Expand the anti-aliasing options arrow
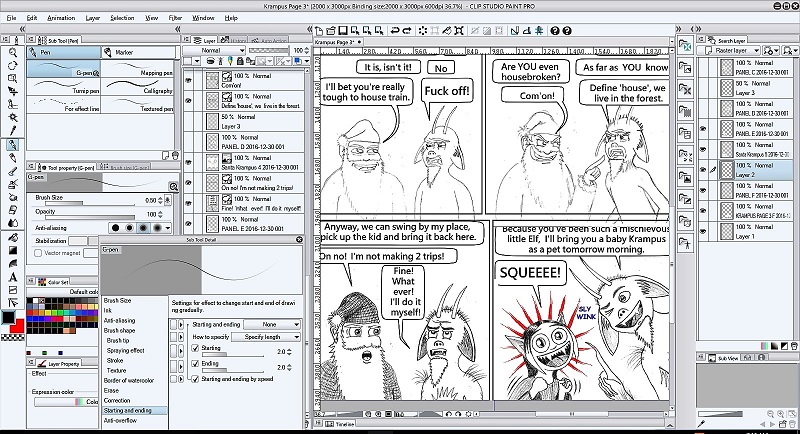800x434 pixels. [x=167, y=228]
